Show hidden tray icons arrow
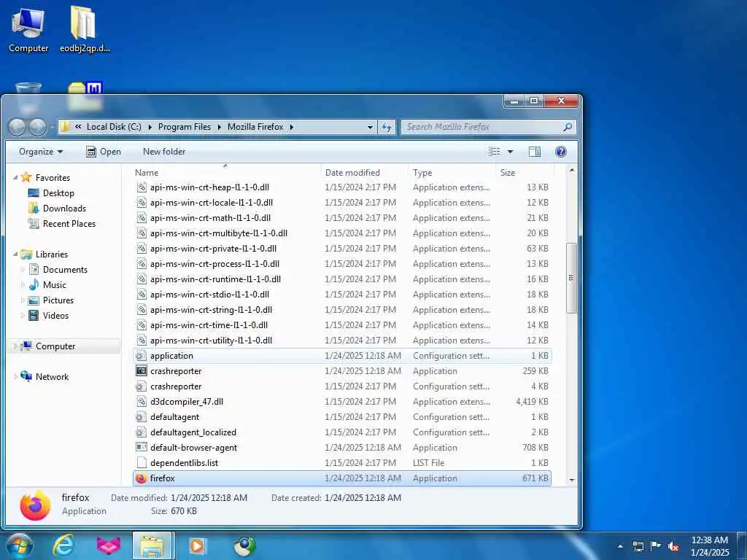 tap(620, 546)
